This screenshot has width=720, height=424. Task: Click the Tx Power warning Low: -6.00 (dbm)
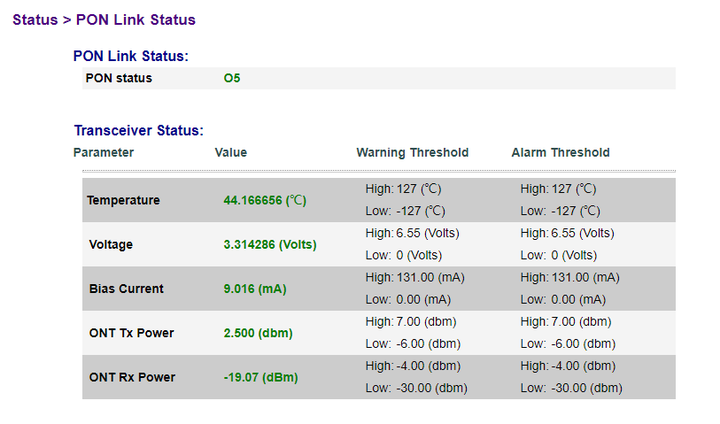coord(413,344)
